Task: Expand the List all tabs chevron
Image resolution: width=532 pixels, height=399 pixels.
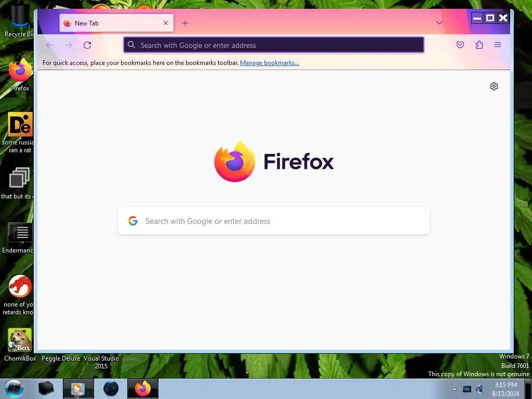Action: coord(440,23)
